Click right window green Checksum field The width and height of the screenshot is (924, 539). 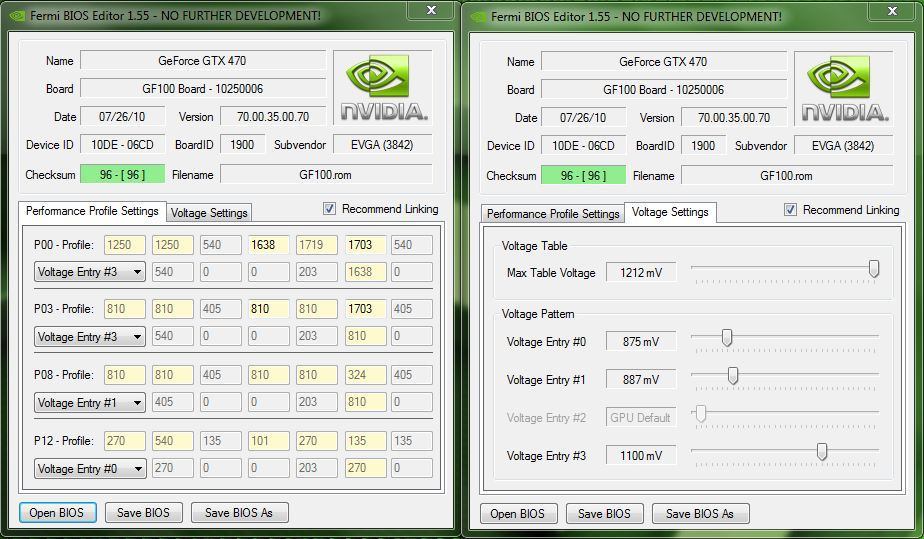(x=583, y=176)
